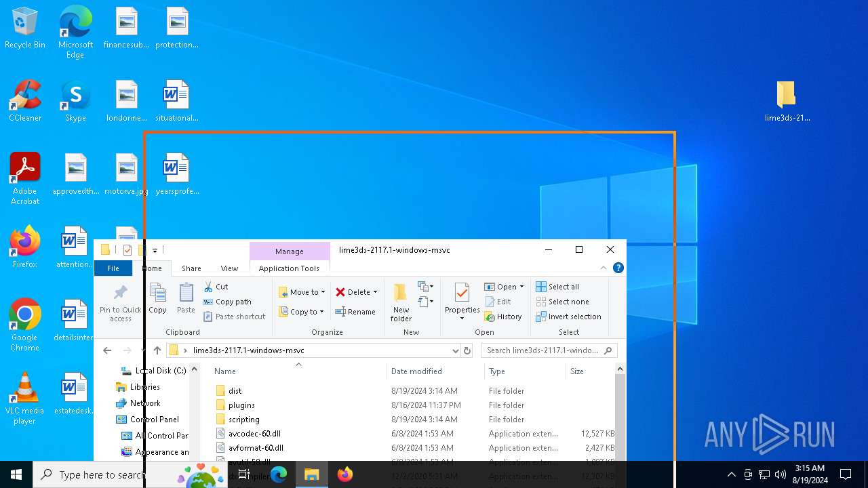Select the yearsprofe Word document on desktop
The height and width of the screenshot is (488, 868).
click(x=177, y=175)
